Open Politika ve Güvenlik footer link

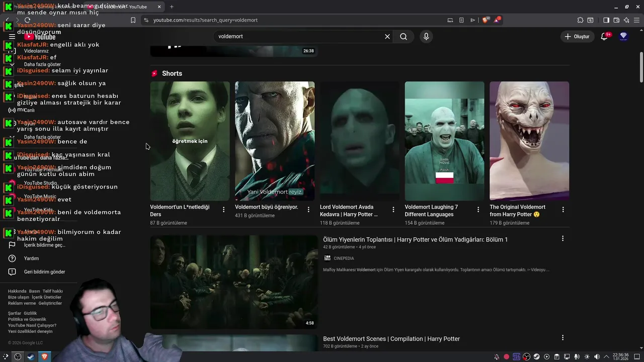tap(27, 319)
